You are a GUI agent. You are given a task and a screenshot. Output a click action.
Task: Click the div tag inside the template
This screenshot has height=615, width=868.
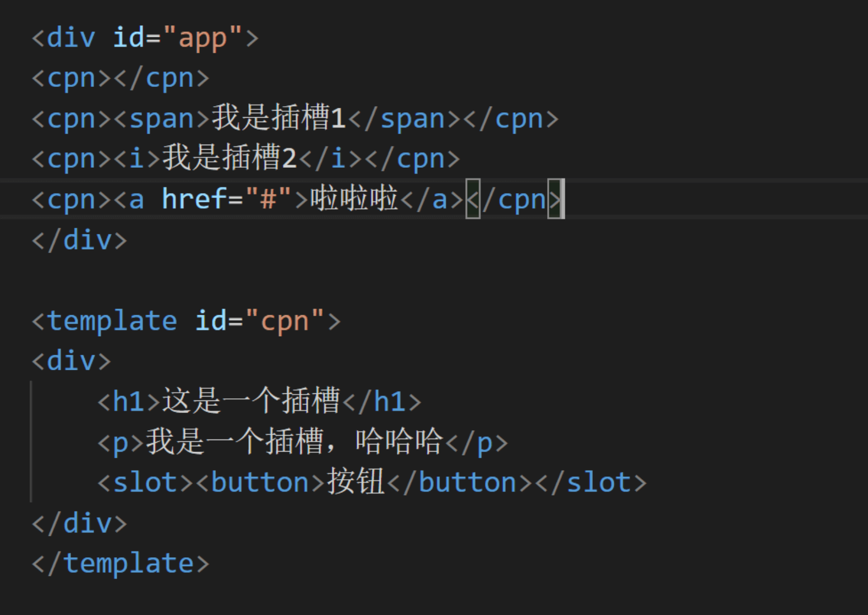[x=72, y=361]
